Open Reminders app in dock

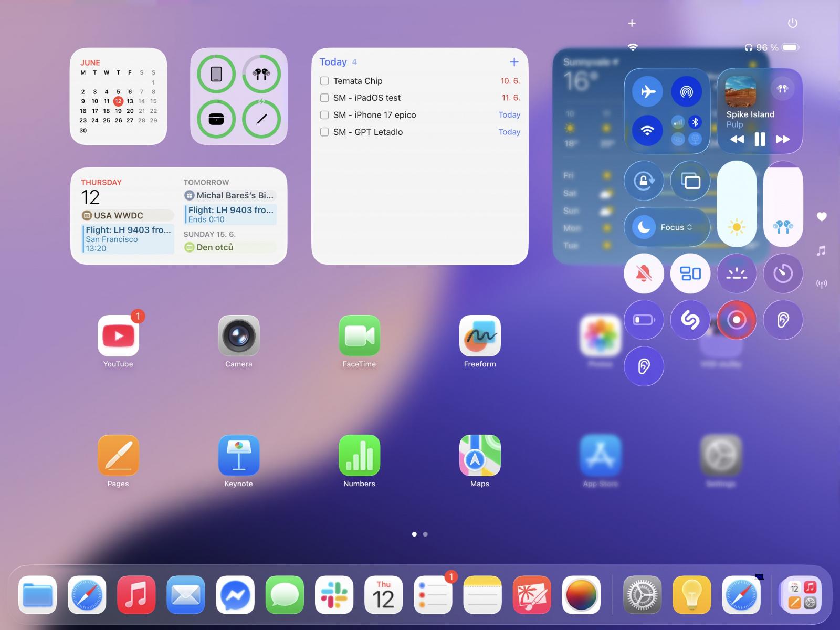coord(433,595)
